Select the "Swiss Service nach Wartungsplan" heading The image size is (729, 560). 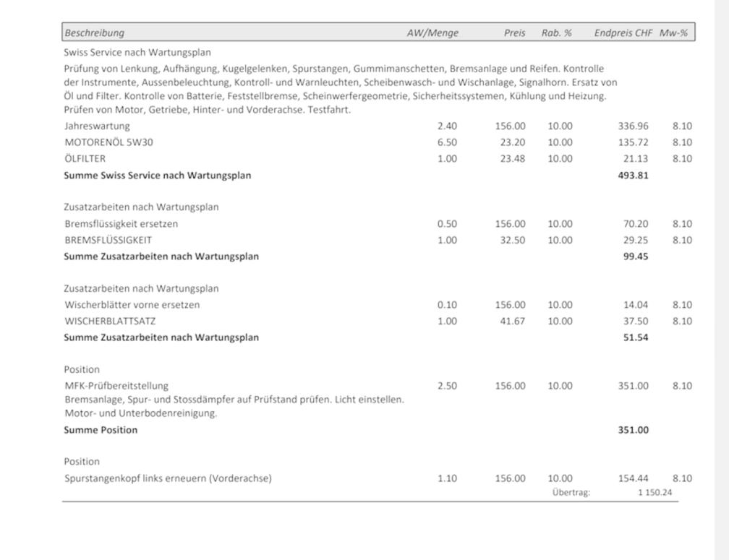[x=137, y=53]
